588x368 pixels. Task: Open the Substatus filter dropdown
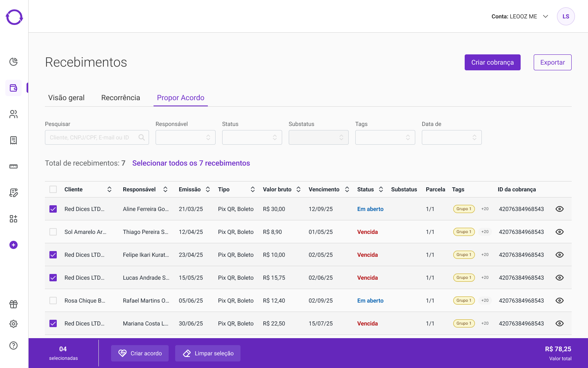coord(318,137)
